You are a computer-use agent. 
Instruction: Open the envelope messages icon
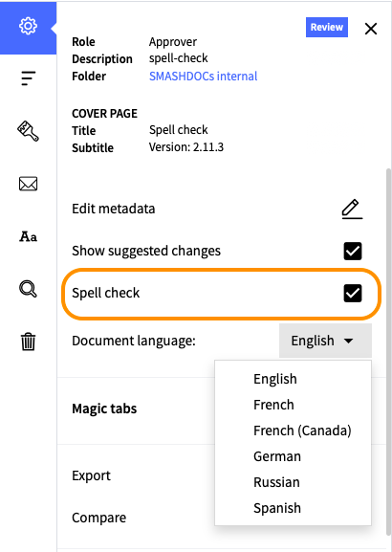(28, 184)
